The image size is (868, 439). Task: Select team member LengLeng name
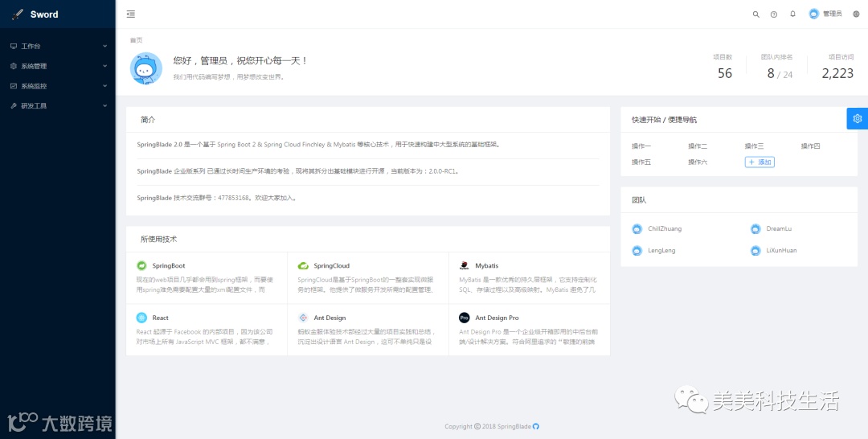tap(661, 251)
